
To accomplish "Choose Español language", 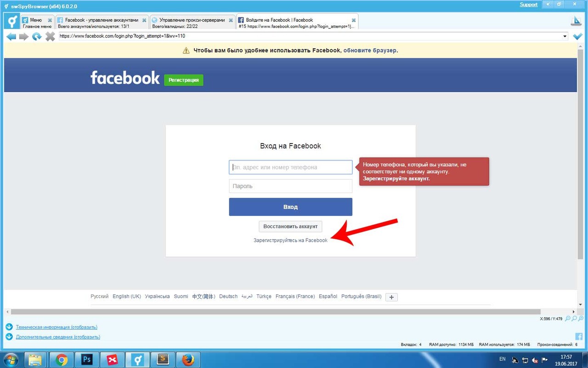I will click(x=328, y=297).
